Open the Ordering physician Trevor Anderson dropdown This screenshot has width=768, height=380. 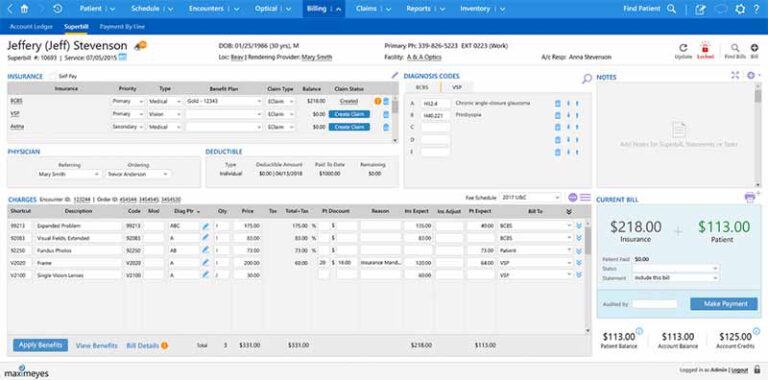[138, 174]
